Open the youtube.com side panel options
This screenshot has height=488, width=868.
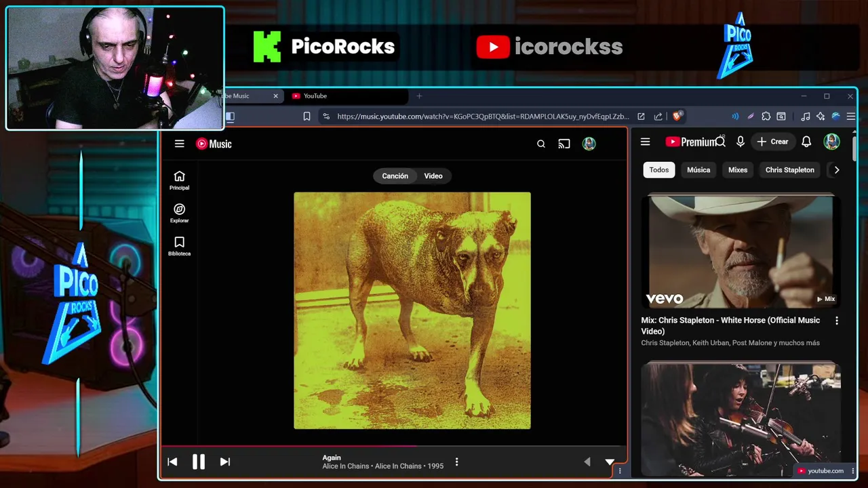click(852, 471)
